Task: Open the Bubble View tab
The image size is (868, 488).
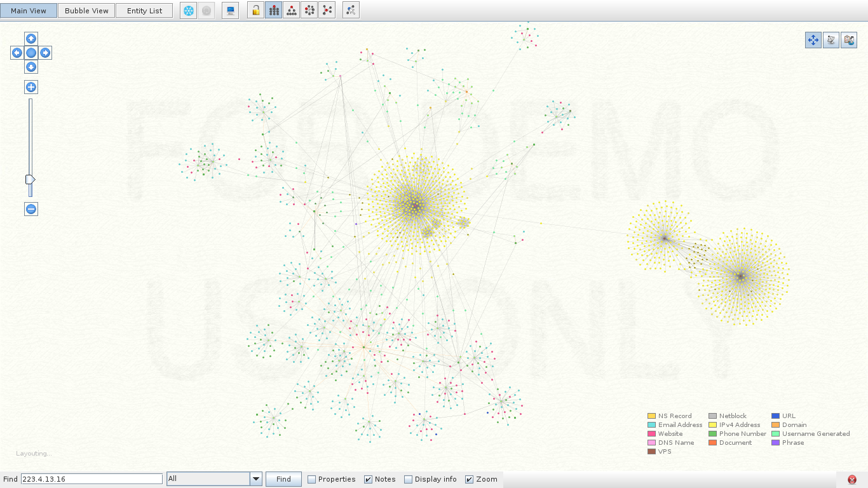Action: point(86,11)
